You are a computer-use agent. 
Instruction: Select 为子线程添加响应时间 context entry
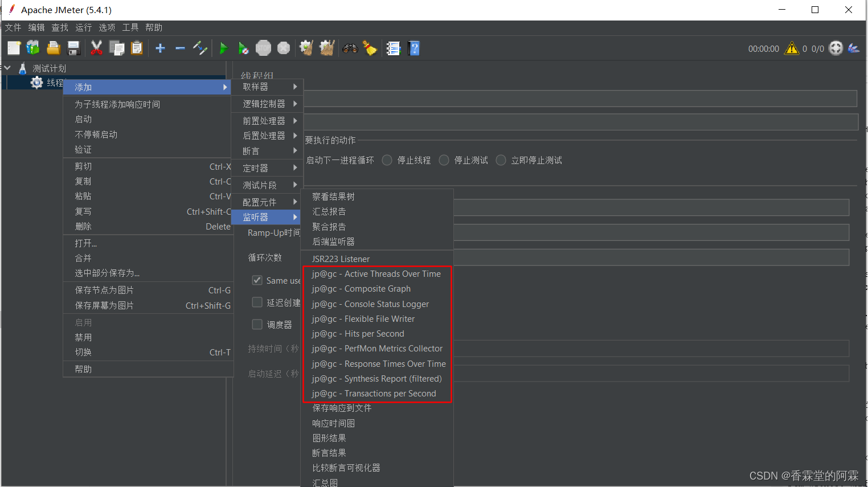[148, 104]
